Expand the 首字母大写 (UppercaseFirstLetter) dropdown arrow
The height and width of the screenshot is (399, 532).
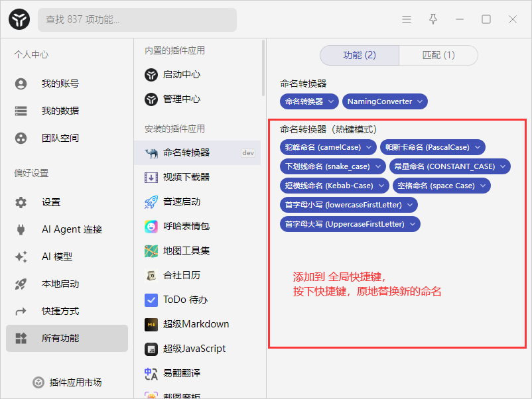pos(413,224)
